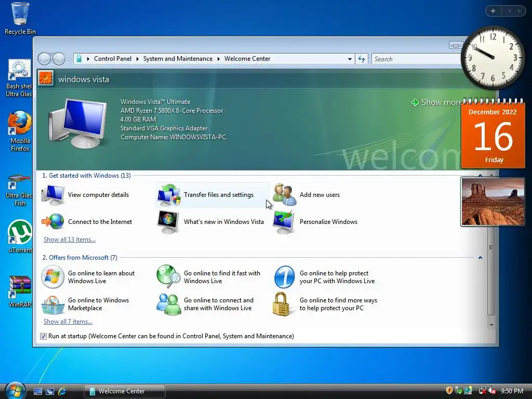
Task: Click Welcome Center breadcrumb
Action: click(247, 59)
